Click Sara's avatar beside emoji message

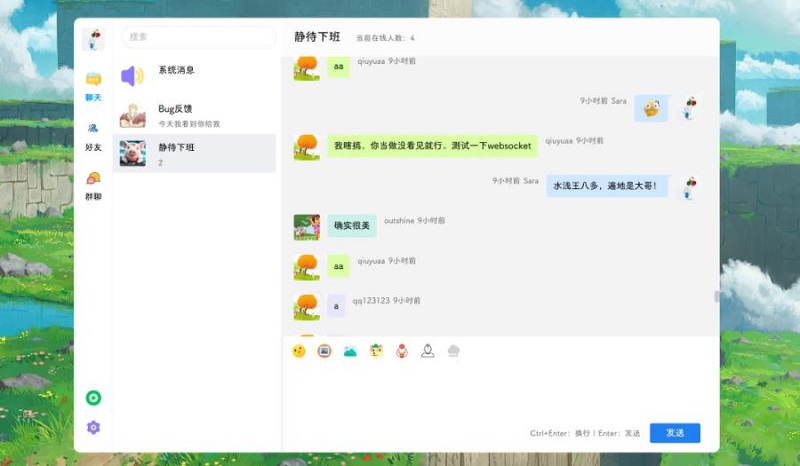pyautogui.click(x=689, y=108)
